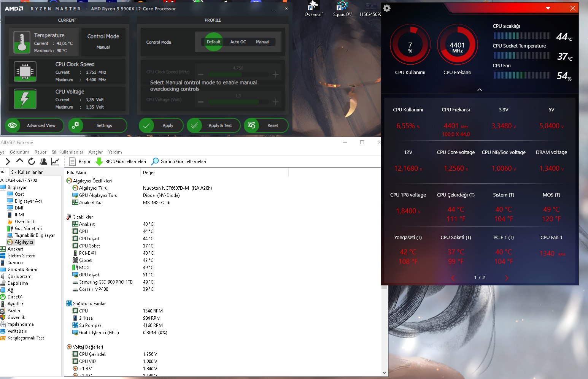Screen dimensions: 588x379
Task: Select IPMI in the AIDA64 tree
Action: pos(19,215)
